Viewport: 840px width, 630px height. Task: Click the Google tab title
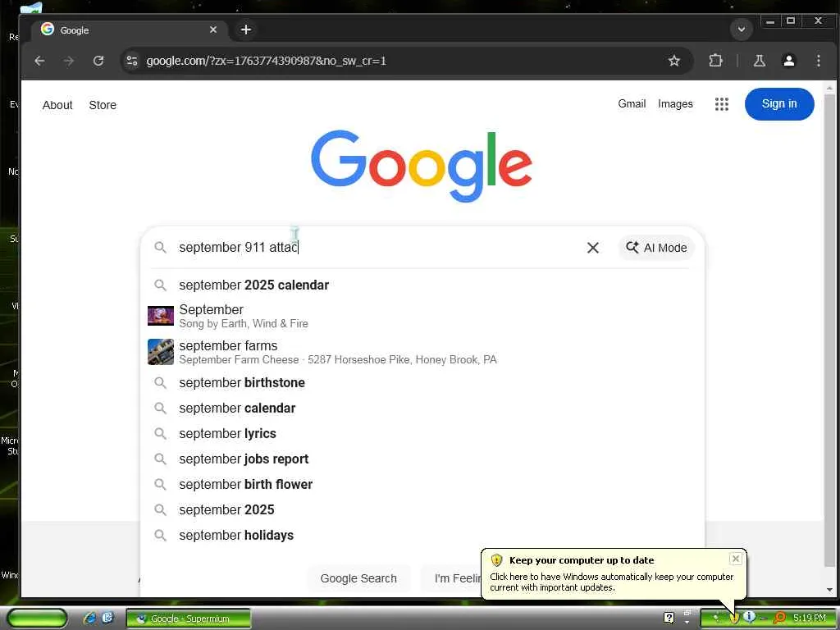tap(75, 30)
